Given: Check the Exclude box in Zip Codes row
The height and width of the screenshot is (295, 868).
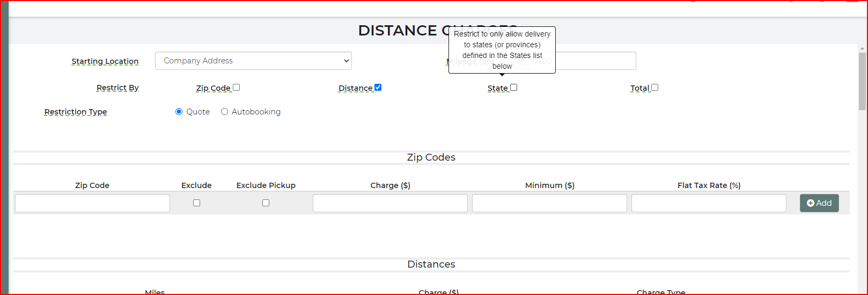Looking at the screenshot, I should click(x=197, y=203).
